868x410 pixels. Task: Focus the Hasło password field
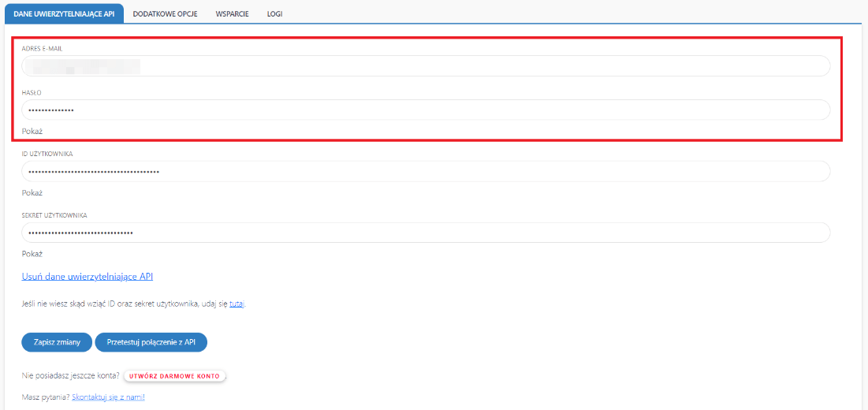click(x=426, y=110)
